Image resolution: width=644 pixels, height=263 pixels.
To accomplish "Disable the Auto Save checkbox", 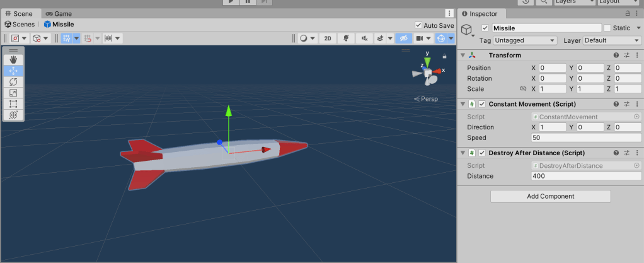I will coord(418,25).
